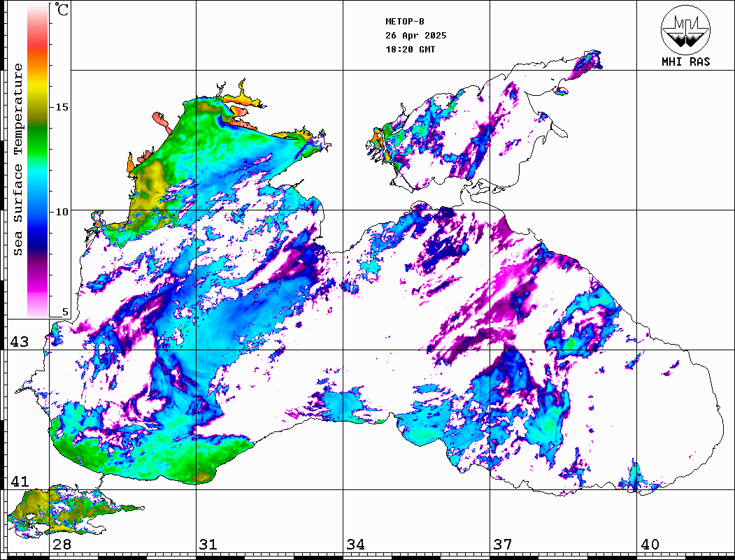735x560 pixels.
Task: Click the Sea Surface Temperature legend title
Action: (x=17, y=159)
